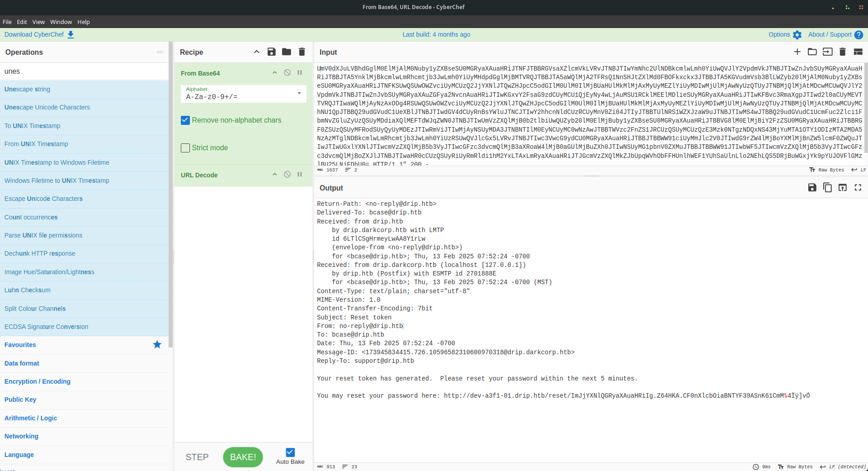Copy raw output to the clipboard
The image size is (868, 471).
[827, 188]
